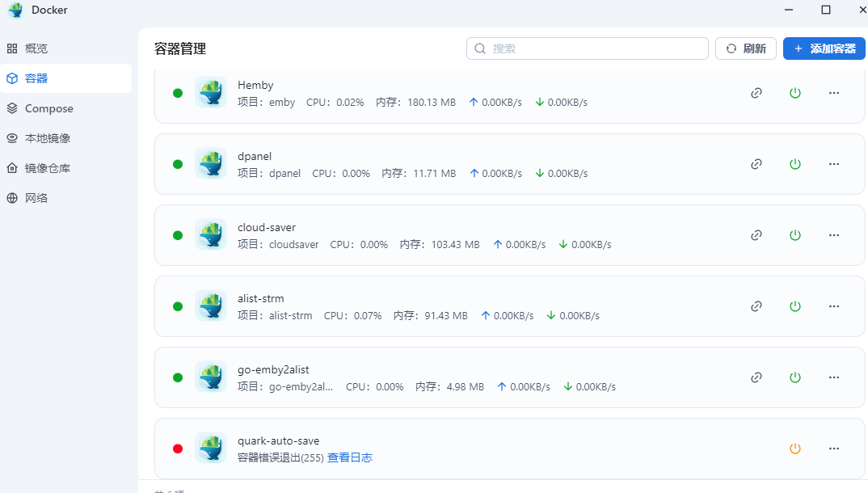
Task: Click the 添加容器 button
Action: click(x=824, y=48)
